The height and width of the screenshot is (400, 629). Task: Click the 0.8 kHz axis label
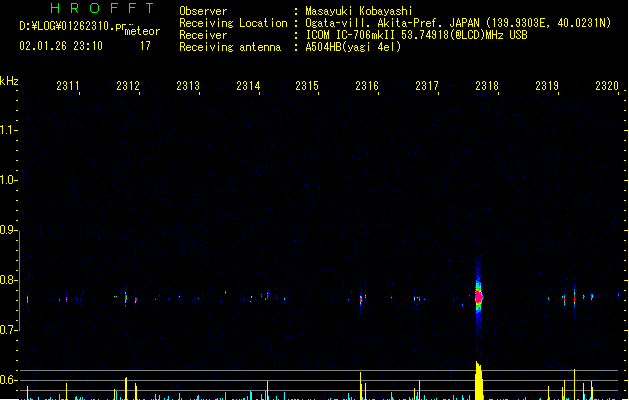[7, 280]
